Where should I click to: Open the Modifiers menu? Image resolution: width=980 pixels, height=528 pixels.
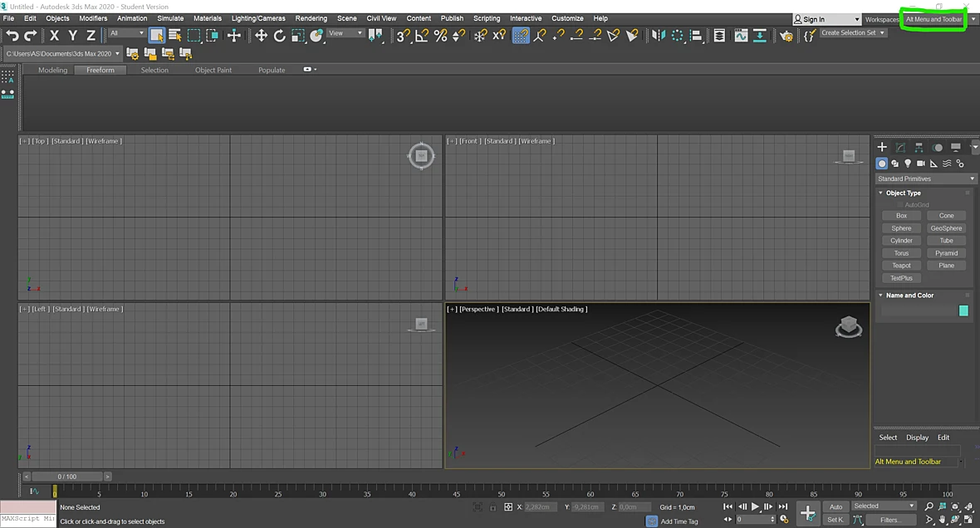pos(93,19)
